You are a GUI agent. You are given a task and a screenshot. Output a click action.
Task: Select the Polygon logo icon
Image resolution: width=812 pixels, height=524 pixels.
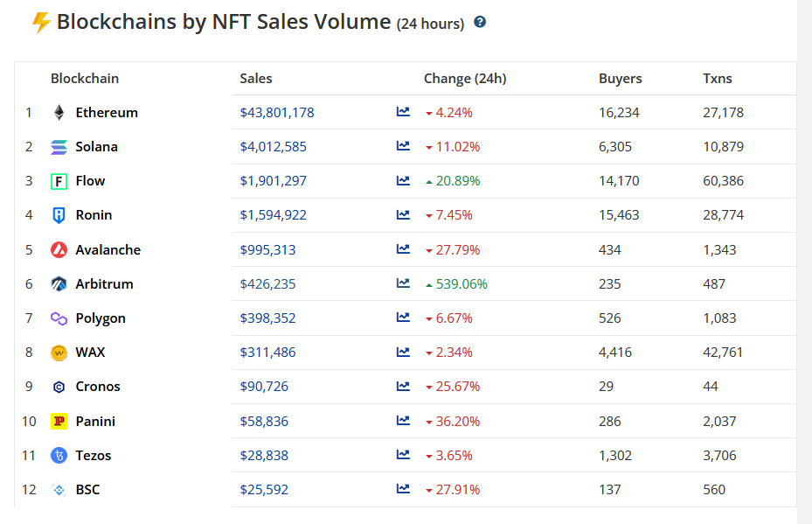tap(58, 318)
